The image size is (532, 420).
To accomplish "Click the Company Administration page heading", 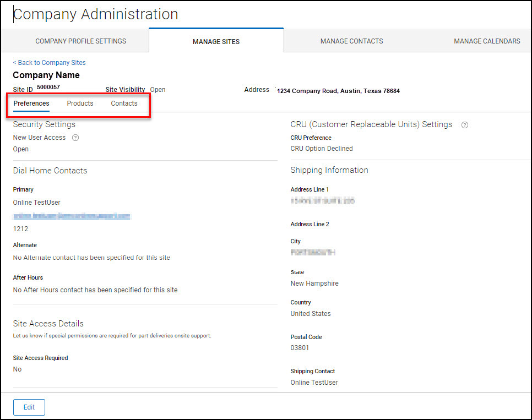I will [x=96, y=14].
